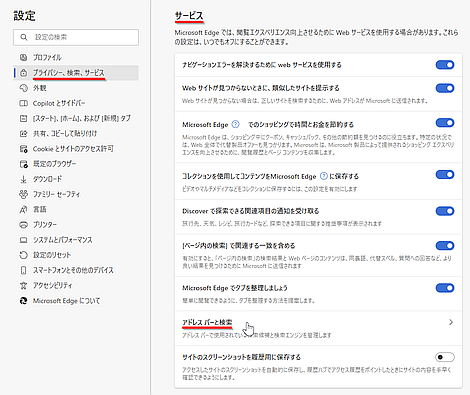Toggle ナビゲーションエラーを解決する web サービス switch
The width and height of the screenshot is (470, 395).
point(445,65)
